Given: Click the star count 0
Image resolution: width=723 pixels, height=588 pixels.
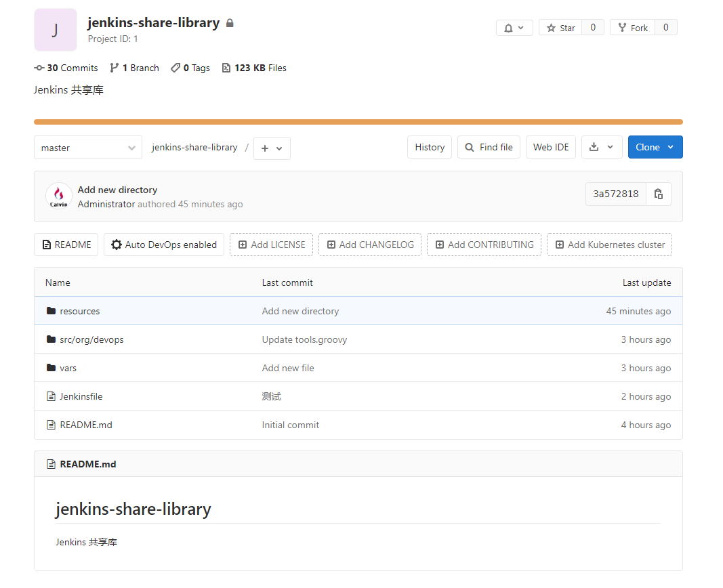Looking at the screenshot, I should pyautogui.click(x=593, y=28).
